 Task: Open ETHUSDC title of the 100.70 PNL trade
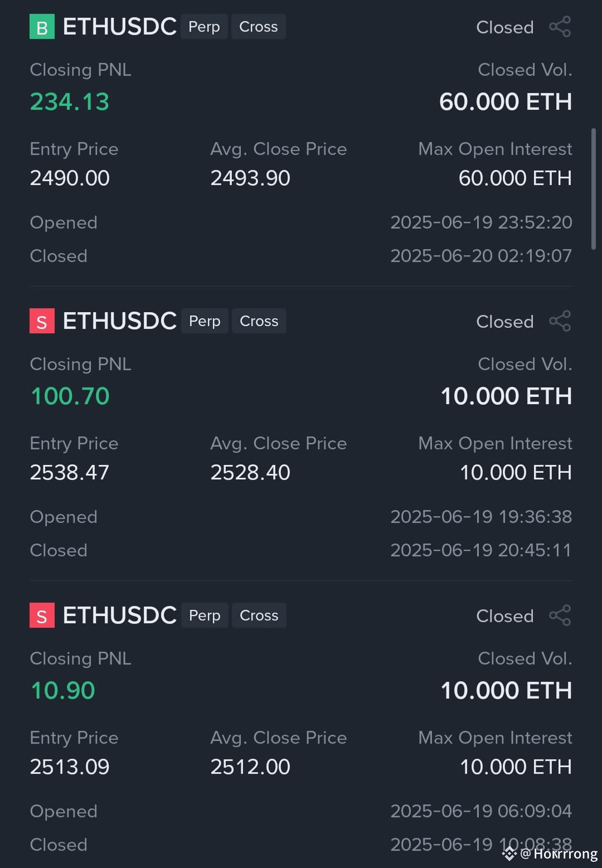(x=120, y=321)
